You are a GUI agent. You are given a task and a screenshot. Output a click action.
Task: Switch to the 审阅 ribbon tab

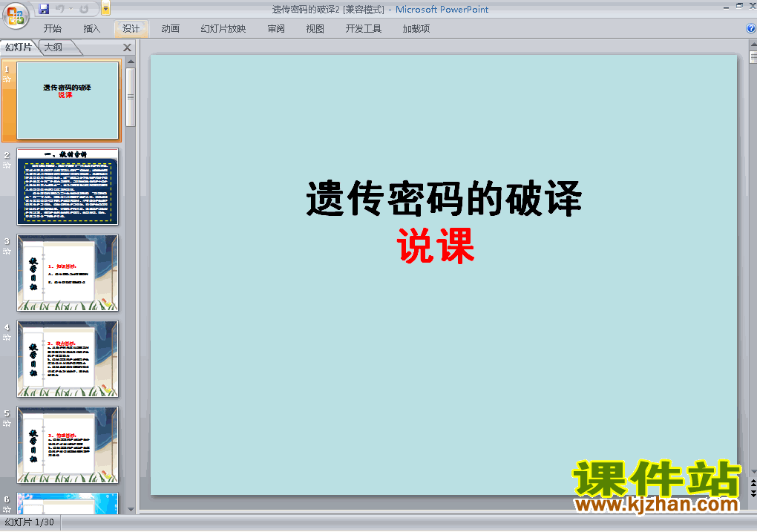pyautogui.click(x=275, y=28)
